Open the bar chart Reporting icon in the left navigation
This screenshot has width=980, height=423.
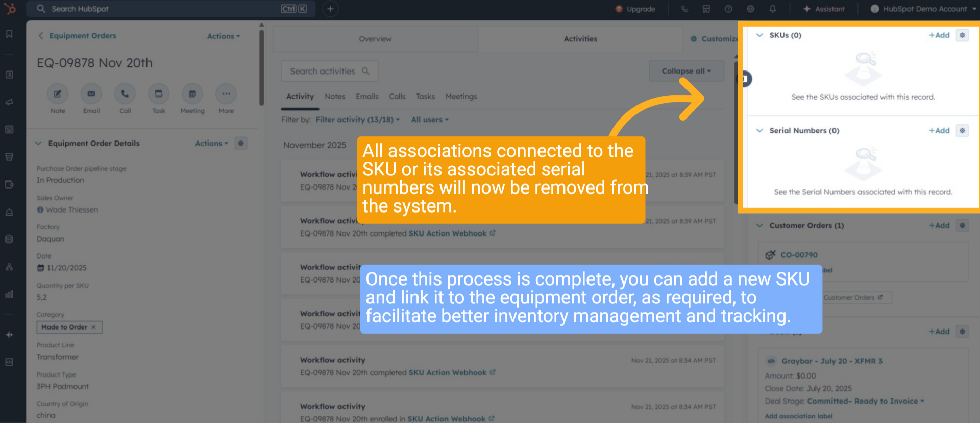click(x=9, y=294)
